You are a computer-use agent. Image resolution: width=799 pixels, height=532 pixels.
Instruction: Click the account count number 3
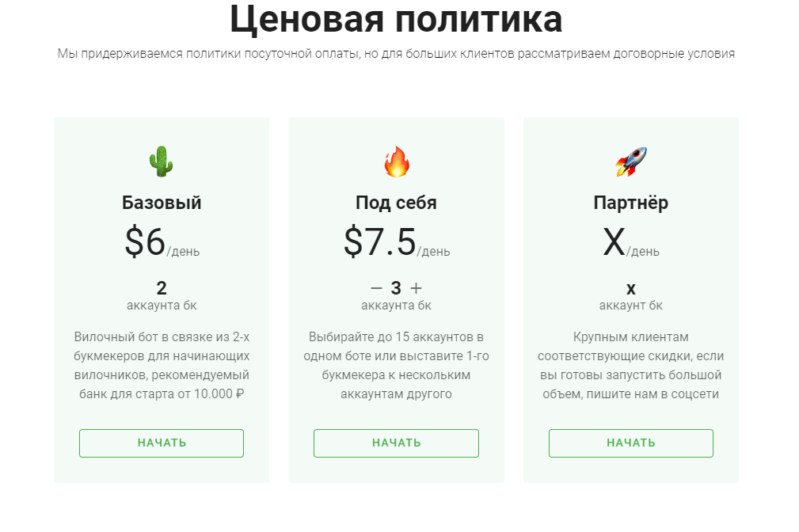tap(396, 288)
